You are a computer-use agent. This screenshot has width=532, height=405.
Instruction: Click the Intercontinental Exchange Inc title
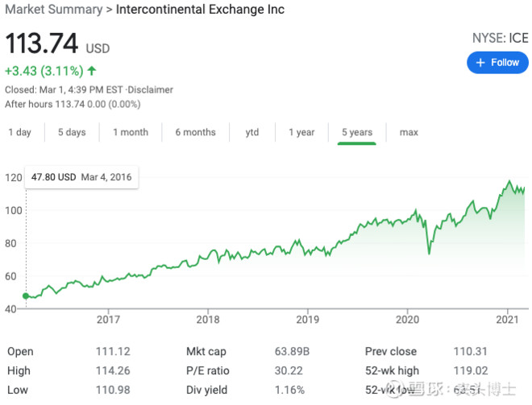(x=200, y=10)
